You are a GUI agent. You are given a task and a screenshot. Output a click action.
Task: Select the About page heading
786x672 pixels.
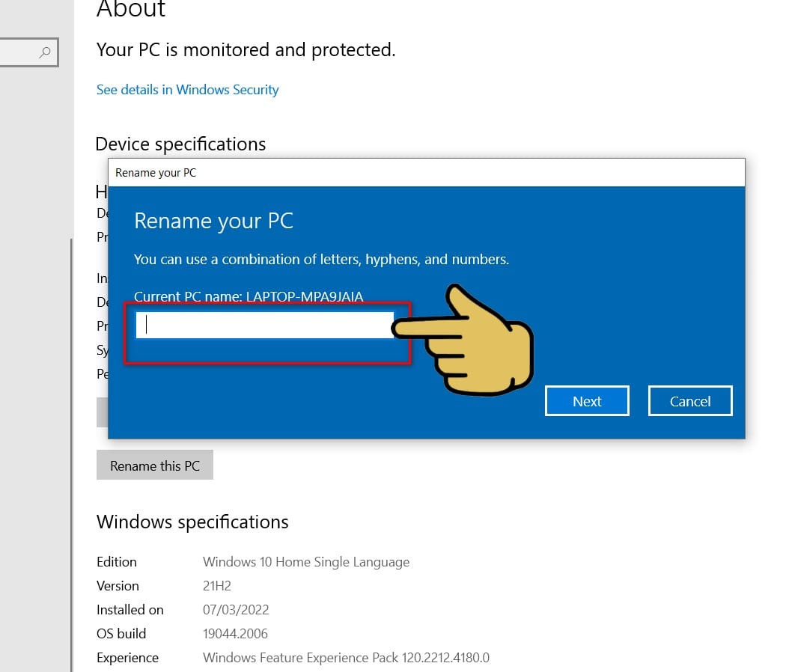131,9
